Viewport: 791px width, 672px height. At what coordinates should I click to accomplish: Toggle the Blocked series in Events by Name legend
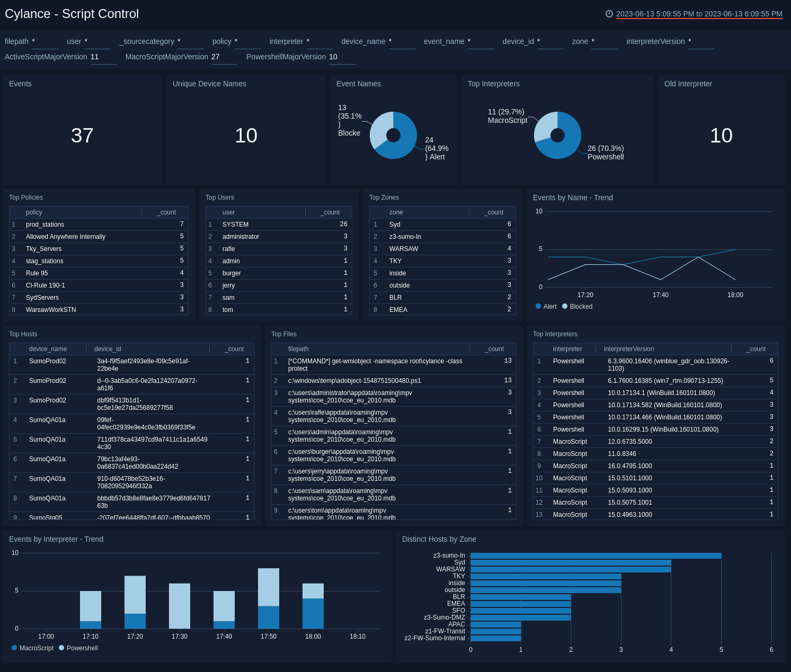[x=577, y=307]
